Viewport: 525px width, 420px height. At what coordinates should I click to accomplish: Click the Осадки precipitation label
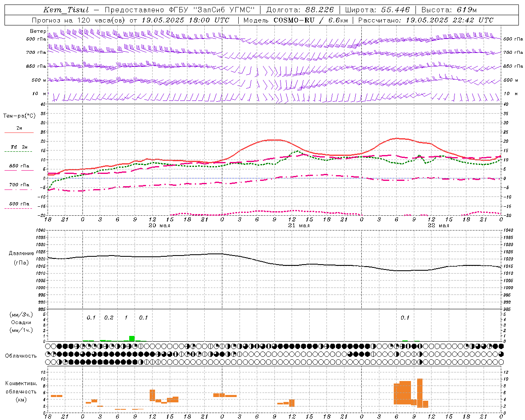[x=21, y=322]
